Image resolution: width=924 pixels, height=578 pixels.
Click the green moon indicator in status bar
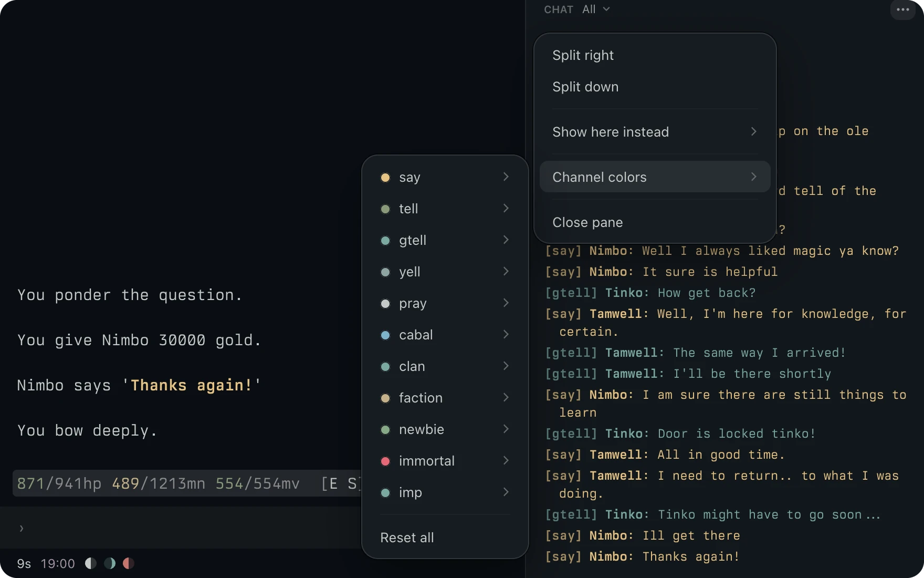point(110,563)
